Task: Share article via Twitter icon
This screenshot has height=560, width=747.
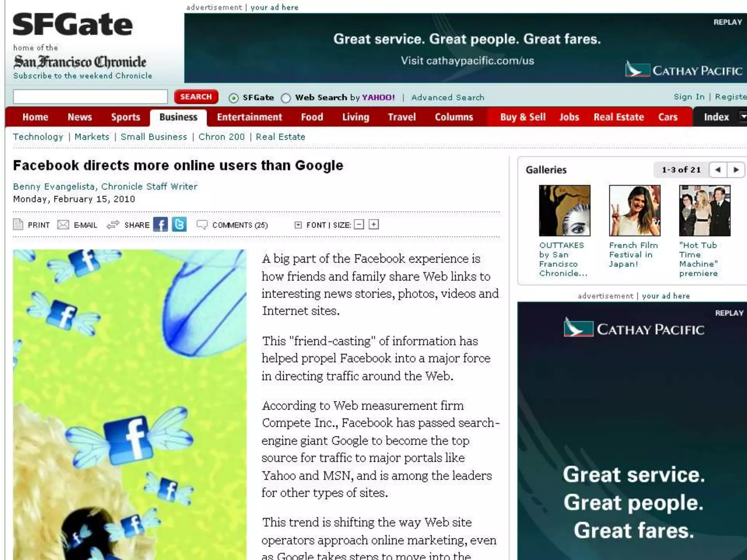Action: (179, 225)
